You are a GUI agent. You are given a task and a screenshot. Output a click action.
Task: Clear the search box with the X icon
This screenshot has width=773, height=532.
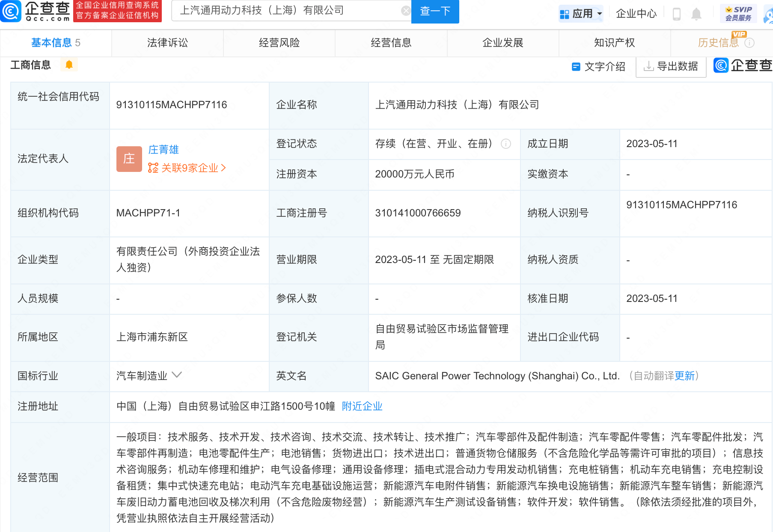pyautogui.click(x=405, y=11)
